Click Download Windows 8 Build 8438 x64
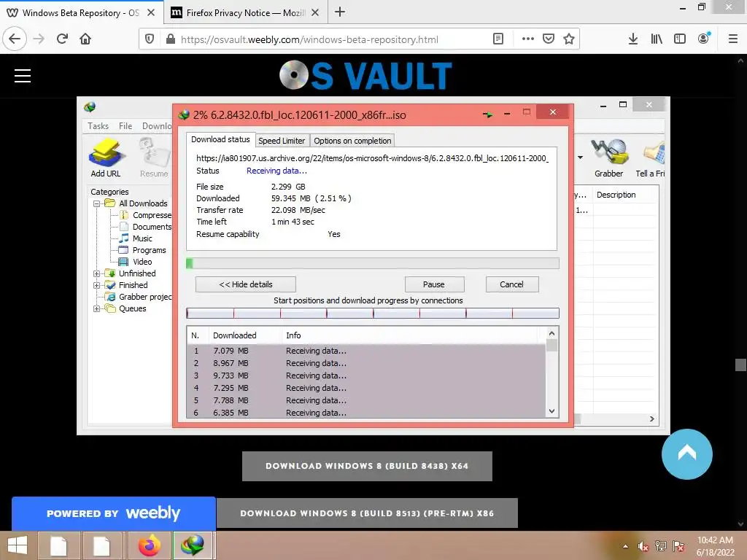The height and width of the screenshot is (560, 747). coord(367,466)
